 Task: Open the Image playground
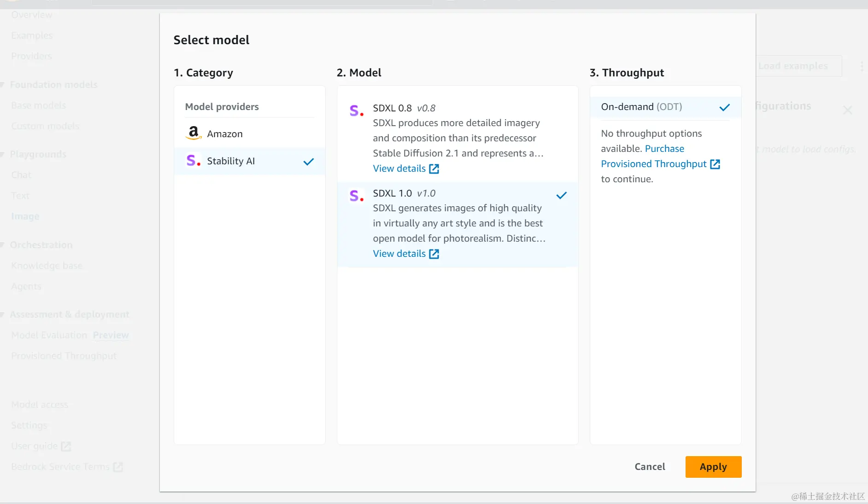coord(25,216)
